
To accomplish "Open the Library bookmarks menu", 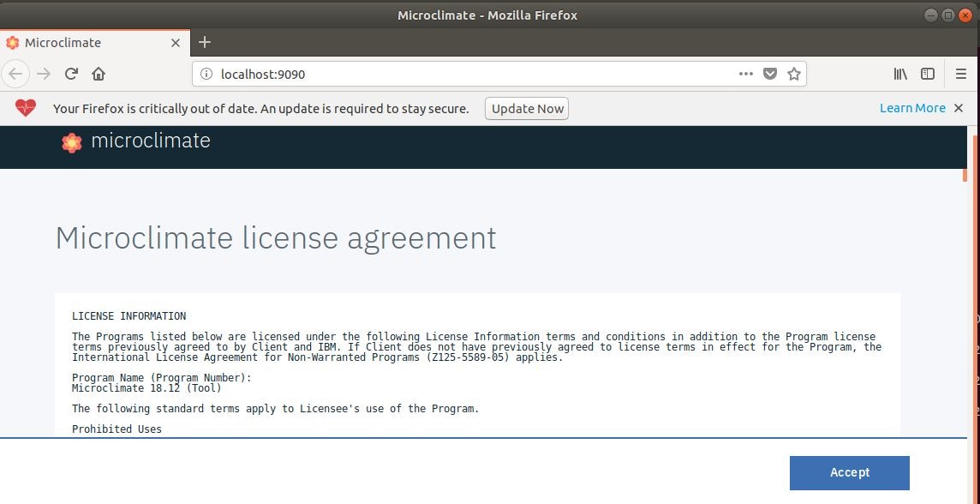I will (x=900, y=74).
